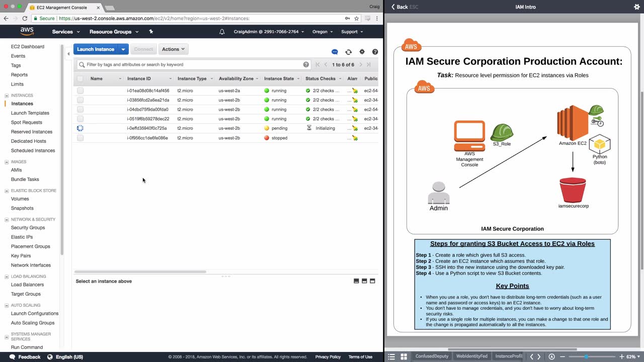This screenshot has width=644, height=362.
Task: Collapse the INSTANCES sidebar section
Action: 7,96
